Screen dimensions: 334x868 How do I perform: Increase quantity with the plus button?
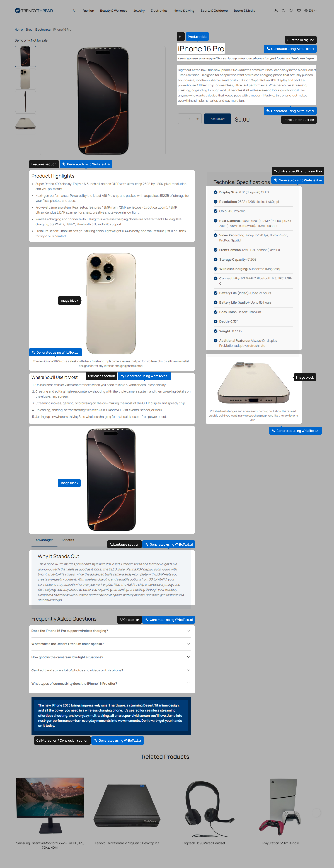(197, 119)
